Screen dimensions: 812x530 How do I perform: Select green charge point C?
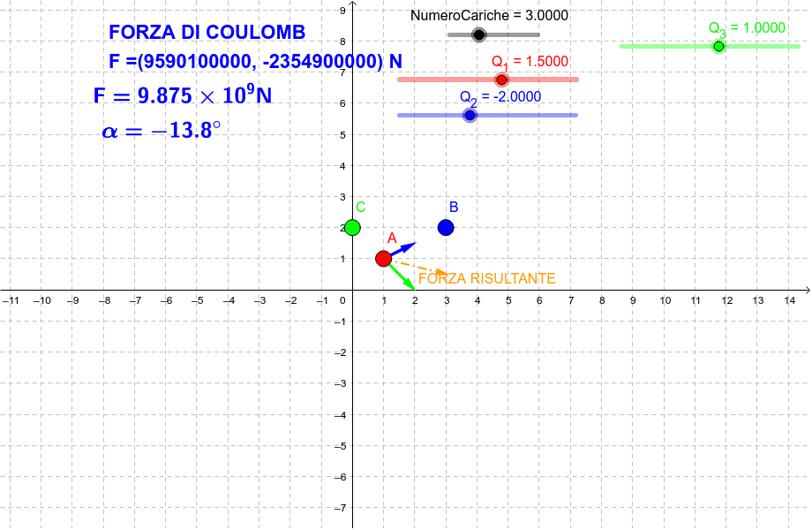click(352, 227)
